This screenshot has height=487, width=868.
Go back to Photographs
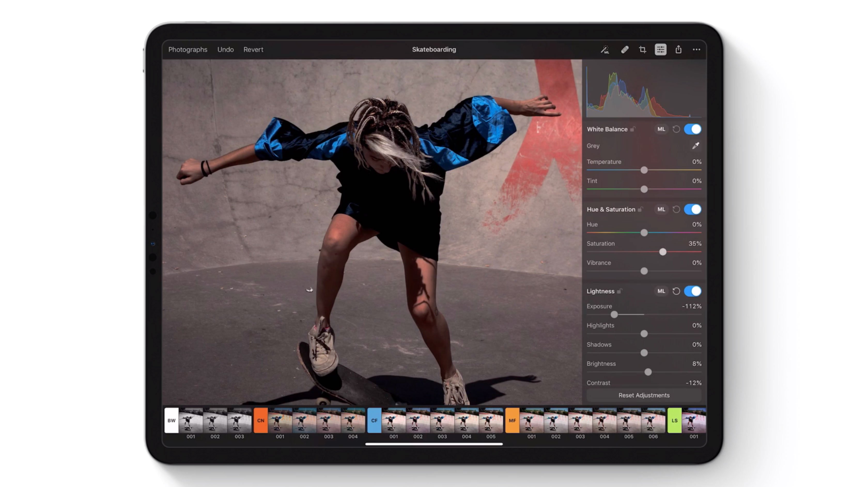pos(188,50)
